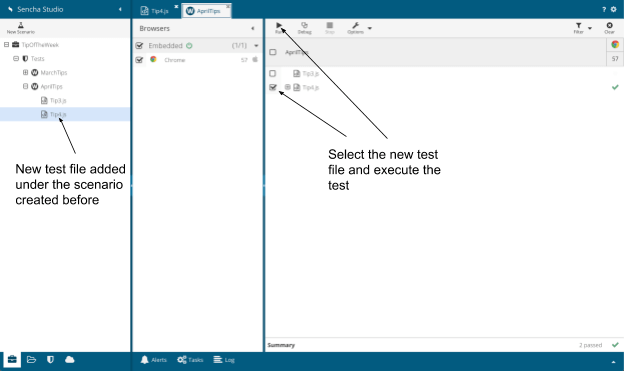Viewport: 624px width, 371px height.
Task: Select Tip3.js in project tree
Action: [58, 100]
